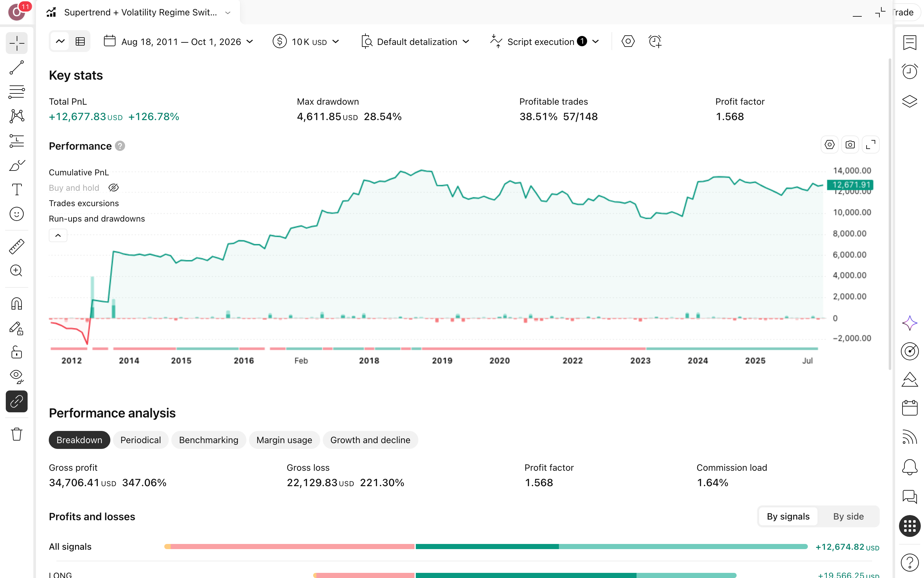Select the Periodical tab
This screenshot has height=578, width=924.
click(141, 440)
